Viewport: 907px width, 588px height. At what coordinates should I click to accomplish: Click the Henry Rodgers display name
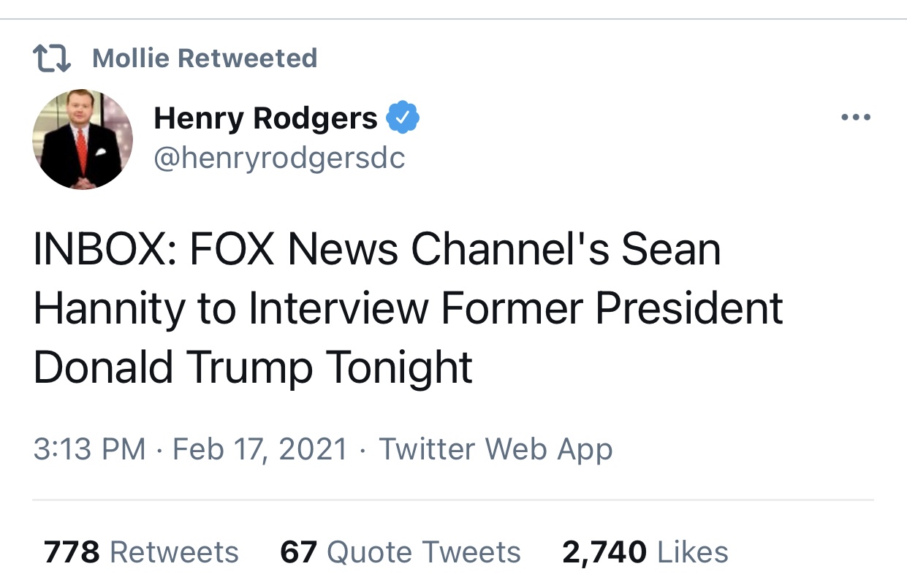tap(265, 118)
